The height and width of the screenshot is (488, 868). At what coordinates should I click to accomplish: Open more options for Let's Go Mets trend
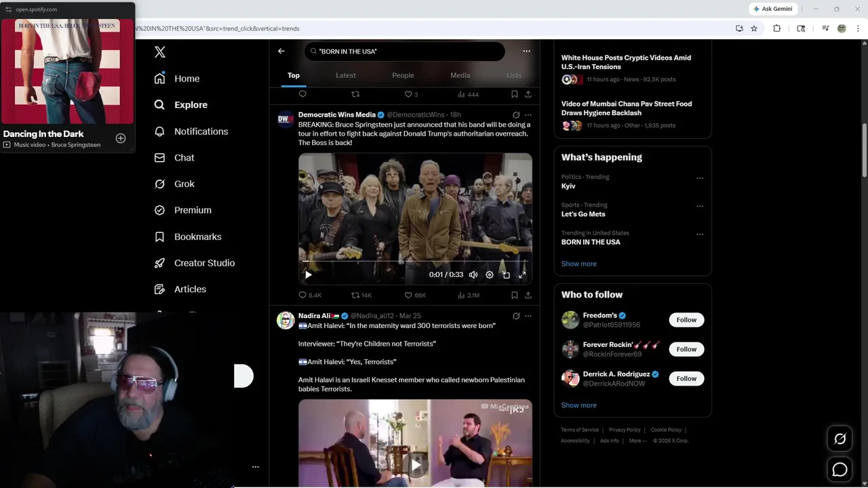(700, 206)
